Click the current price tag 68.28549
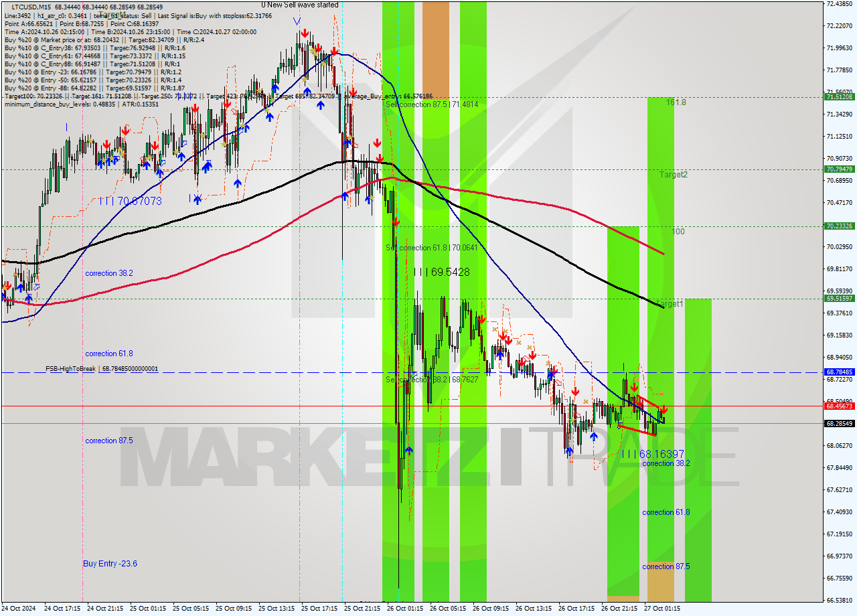The width and height of the screenshot is (857, 616). (x=839, y=423)
